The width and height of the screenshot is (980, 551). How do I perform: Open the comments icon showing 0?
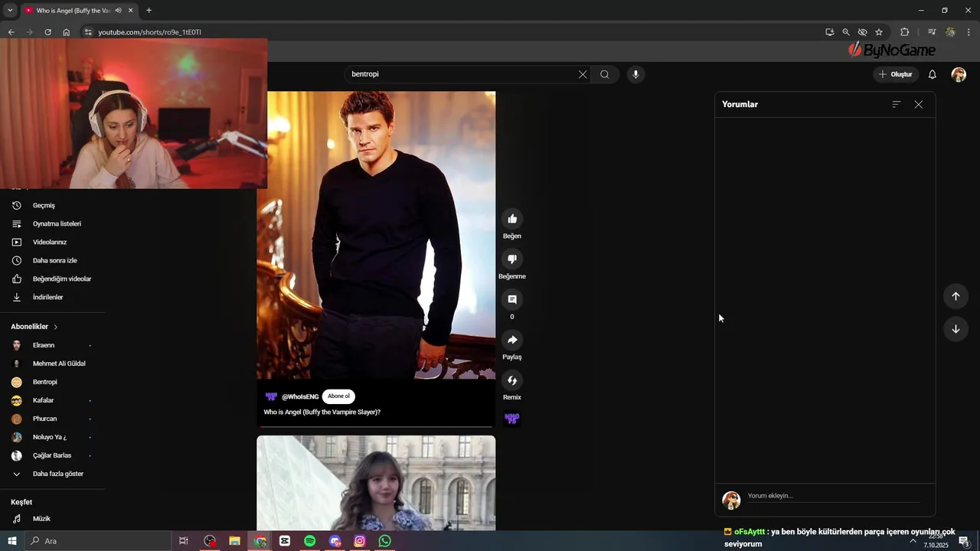coord(512,299)
